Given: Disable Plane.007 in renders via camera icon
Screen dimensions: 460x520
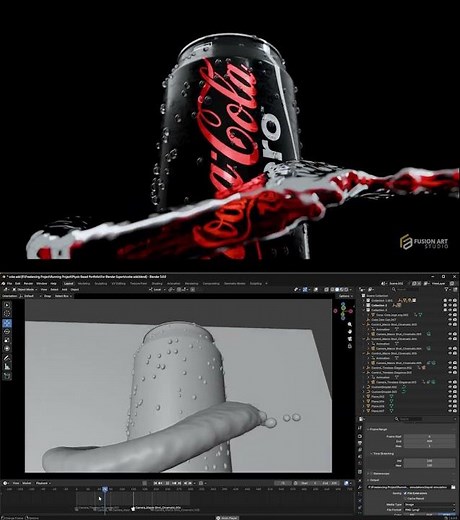Looking at the screenshot, I should pyautogui.click(x=455, y=411).
